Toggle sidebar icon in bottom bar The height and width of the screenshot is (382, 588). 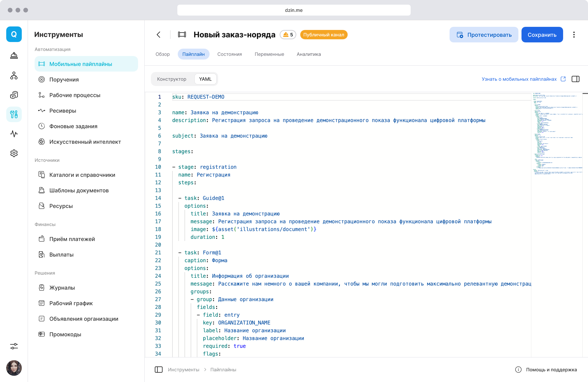coord(158,369)
